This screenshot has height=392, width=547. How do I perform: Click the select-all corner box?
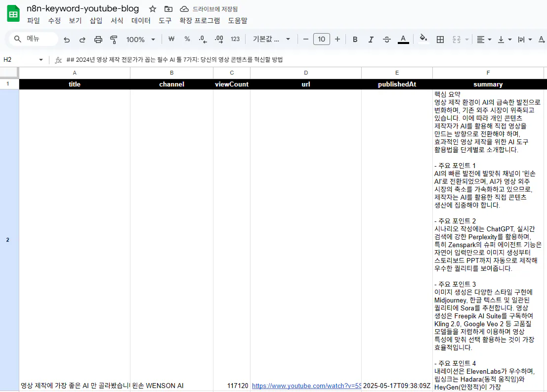(9, 72)
